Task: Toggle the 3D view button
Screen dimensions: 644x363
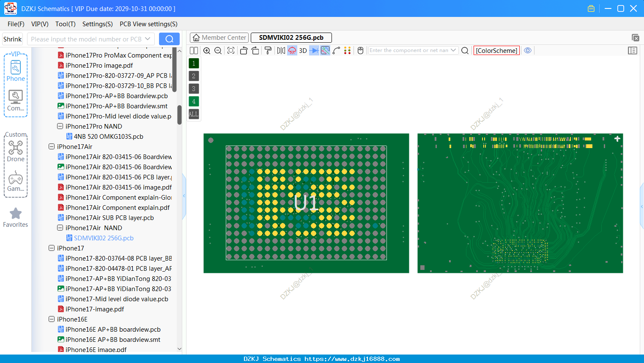Action: [x=303, y=51]
